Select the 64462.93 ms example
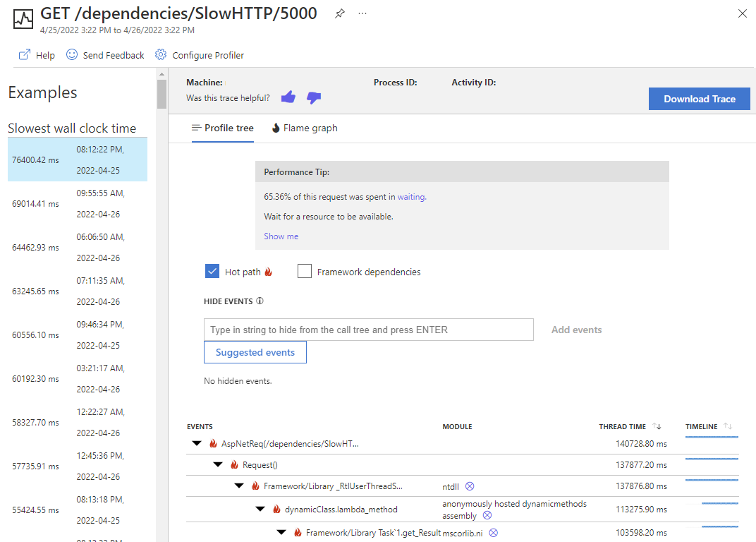This screenshot has height=542, width=756. (x=77, y=247)
